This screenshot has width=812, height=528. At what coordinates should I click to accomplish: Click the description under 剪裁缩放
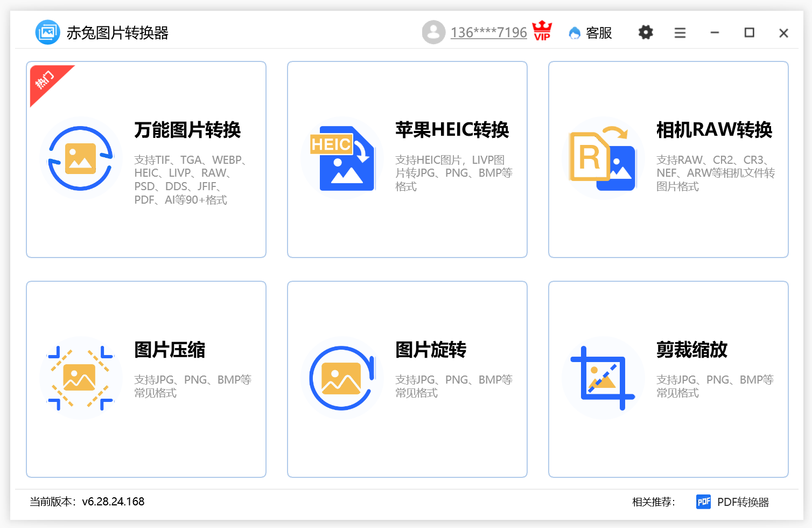(715, 386)
